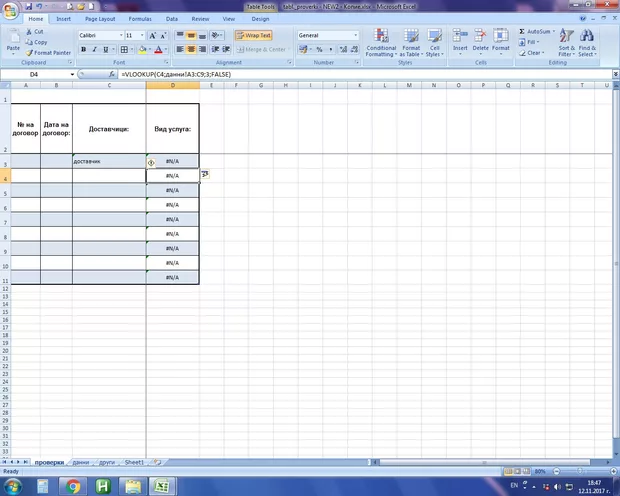The height and width of the screenshot is (496, 620).
Task: Open the Calibri font name dropdown
Action: click(x=118, y=35)
